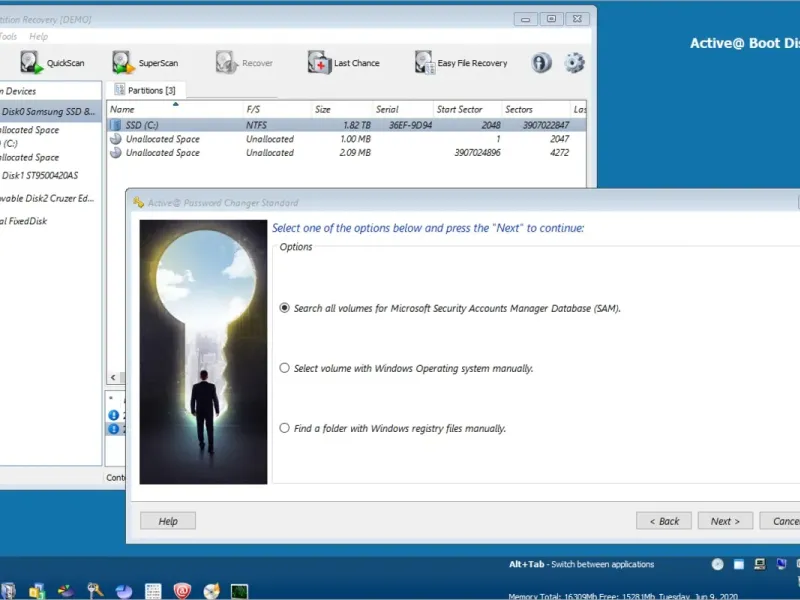This screenshot has width=800, height=600.
Task: Select (C:) under Disk0 in device tree
Action: point(9,143)
